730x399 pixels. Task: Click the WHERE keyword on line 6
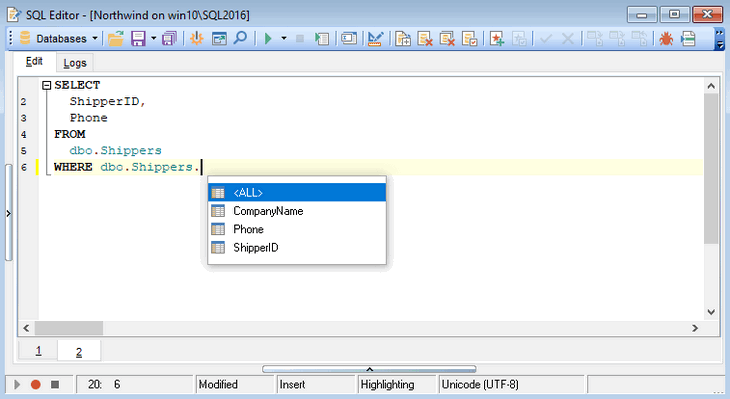click(73, 167)
